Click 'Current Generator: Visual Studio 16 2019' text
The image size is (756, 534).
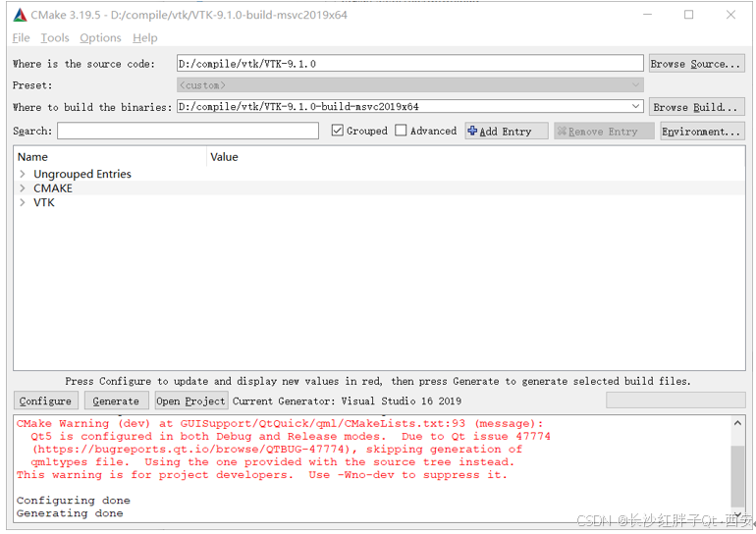(x=348, y=400)
